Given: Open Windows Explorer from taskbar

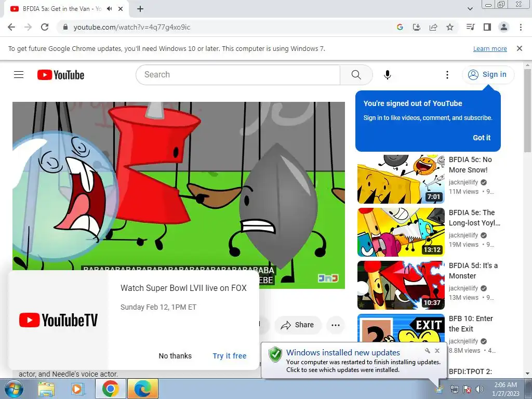Looking at the screenshot, I should (46, 389).
